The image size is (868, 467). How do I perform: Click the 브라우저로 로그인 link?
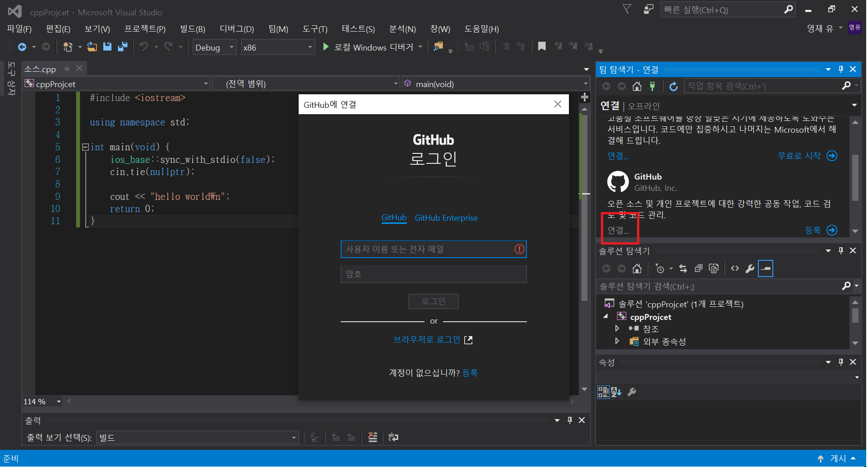[x=427, y=340]
